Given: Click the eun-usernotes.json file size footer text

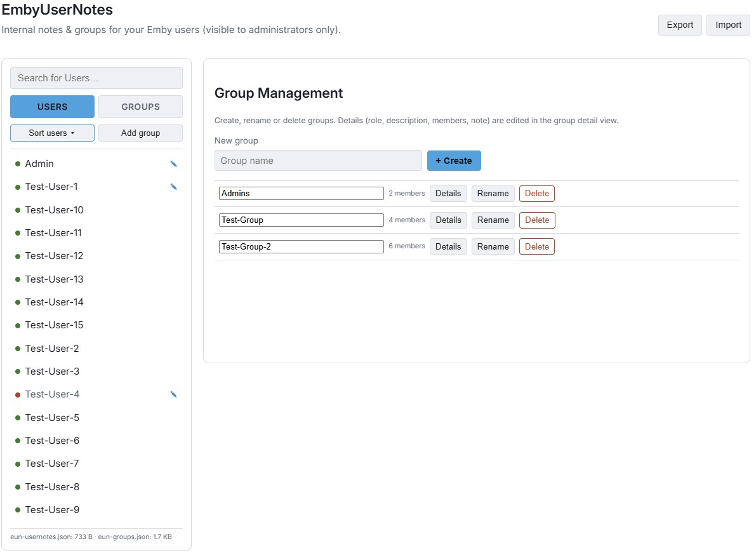Looking at the screenshot, I should (51, 537).
